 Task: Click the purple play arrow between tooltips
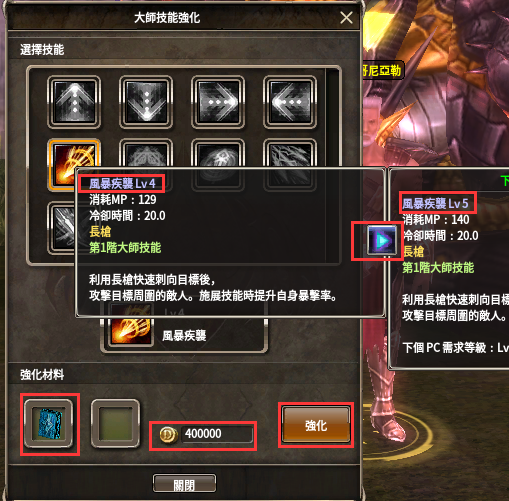coord(382,240)
